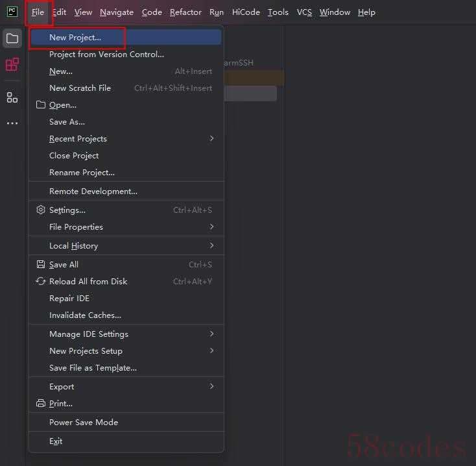476x466 pixels.
Task: Expand the File Properties submenu arrow
Action: coord(211,227)
